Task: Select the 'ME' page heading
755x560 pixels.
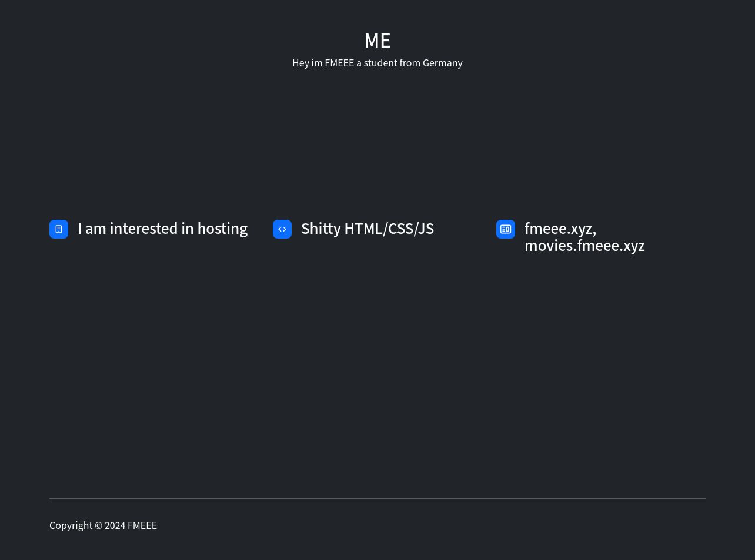Action: point(377,41)
